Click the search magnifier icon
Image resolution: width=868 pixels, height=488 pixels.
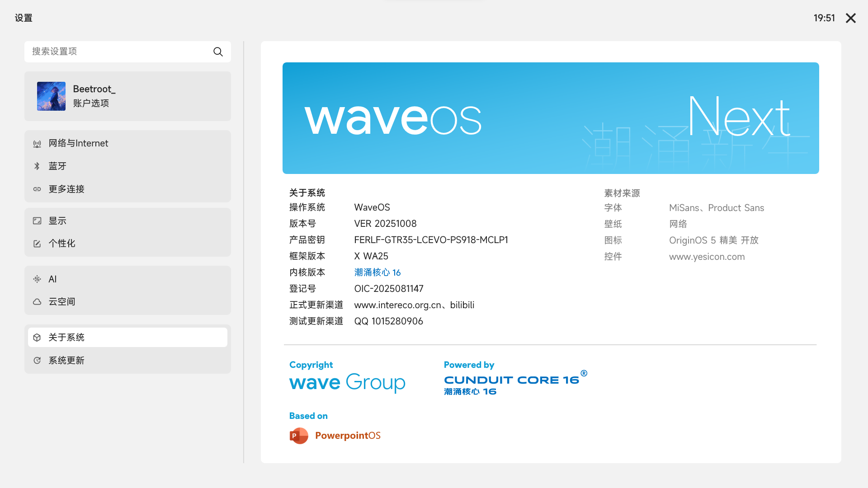pyautogui.click(x=218, y=52)
